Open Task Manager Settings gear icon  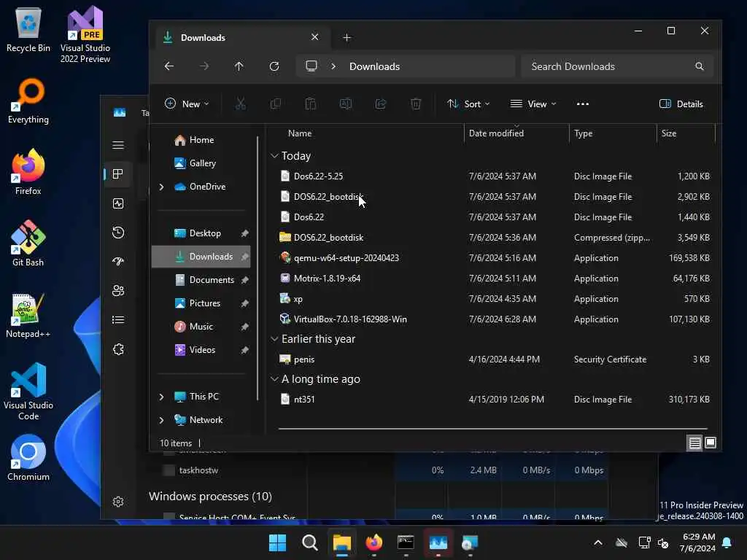pos(118,502)
